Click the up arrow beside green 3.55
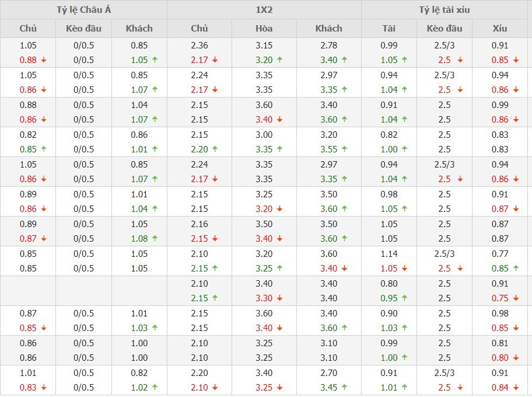Viewport: 532px width, 397px height. [x=344, y=149]
